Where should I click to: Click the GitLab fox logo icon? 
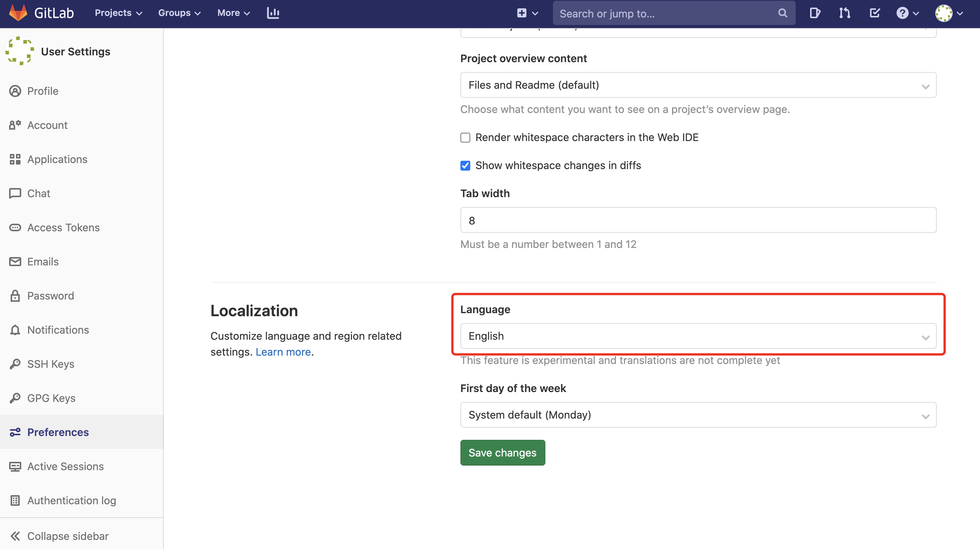[18, 13]
